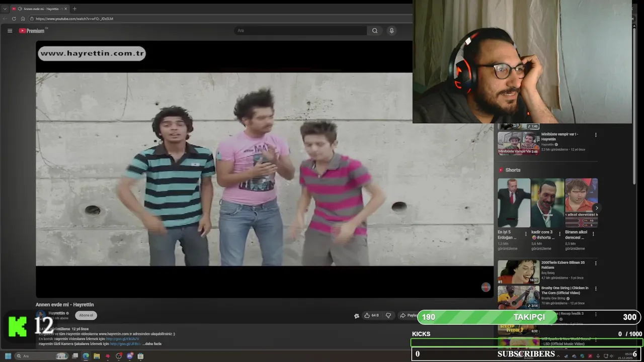Play the kadir core 3 short
Screen dimensions: 644x362
tap(547, 203)
